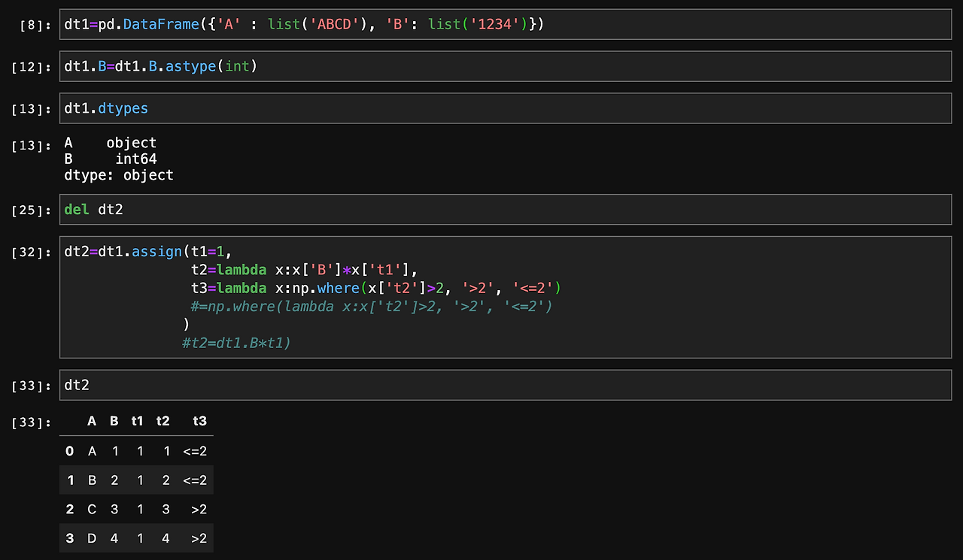
Task: Click column header B in output table
Action: tap(114, 421)
